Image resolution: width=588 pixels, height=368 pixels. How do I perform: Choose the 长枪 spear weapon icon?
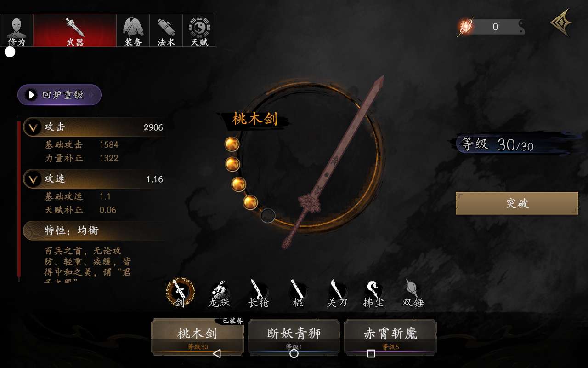pos(259,293)
